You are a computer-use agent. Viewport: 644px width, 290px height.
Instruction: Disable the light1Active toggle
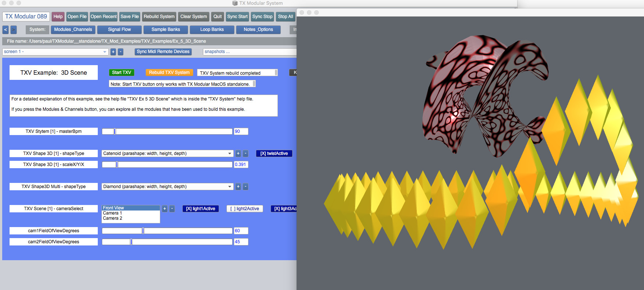(x=200, y=209)
